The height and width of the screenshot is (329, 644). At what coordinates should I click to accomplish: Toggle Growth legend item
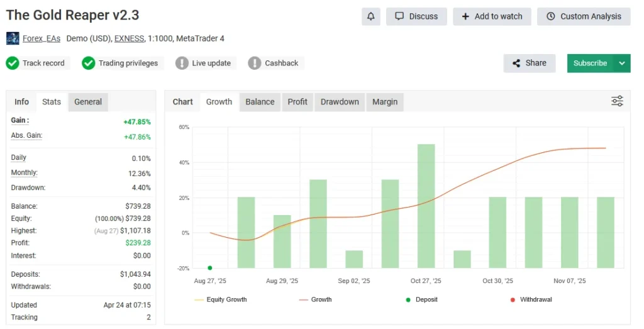pyautogui.click(x=316, y=300)
